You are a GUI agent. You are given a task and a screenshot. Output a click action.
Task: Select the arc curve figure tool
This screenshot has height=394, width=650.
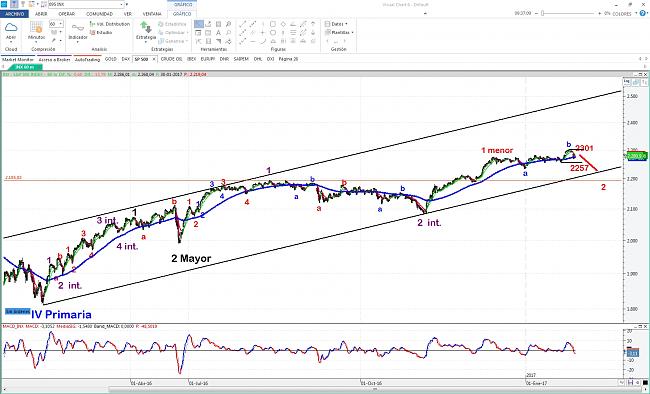pos(262,41)
